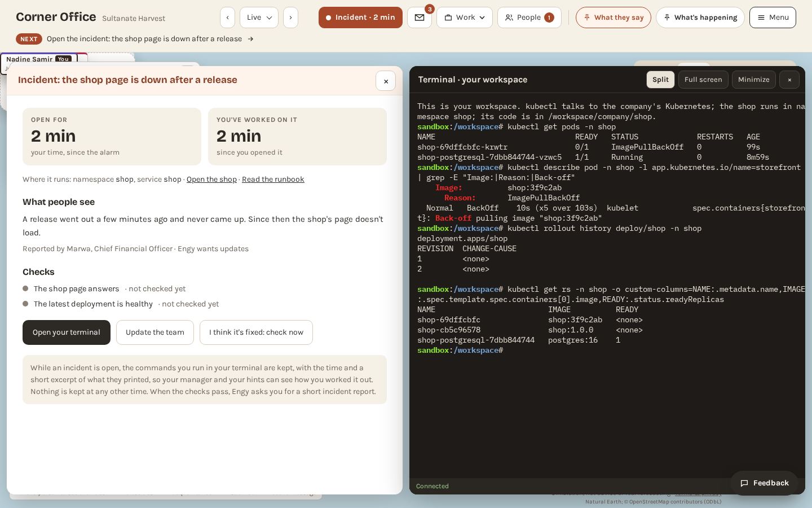Click the 'Connected' terminal status
Viewport: 812px width, 508px height.
(x=433, y=486)
